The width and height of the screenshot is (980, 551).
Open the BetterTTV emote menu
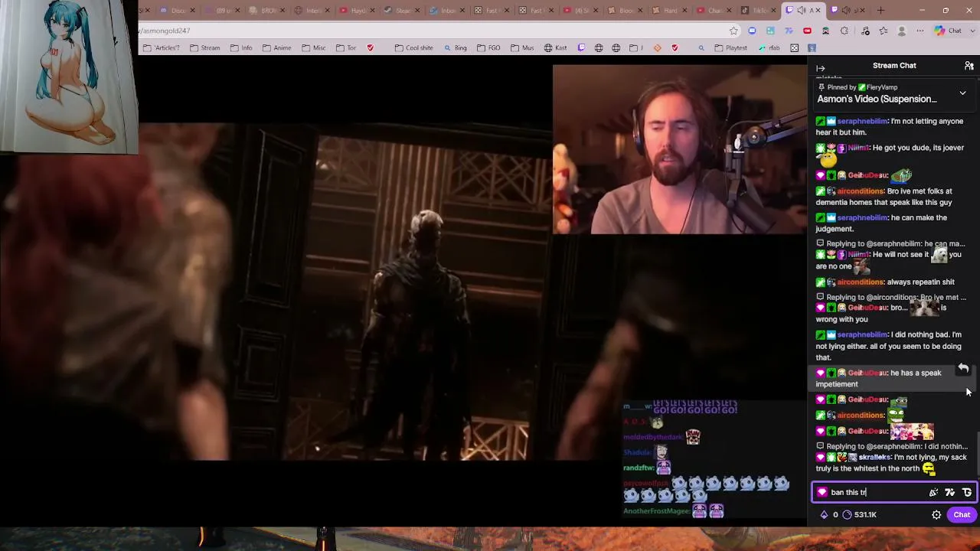click(x=967, y=493)
